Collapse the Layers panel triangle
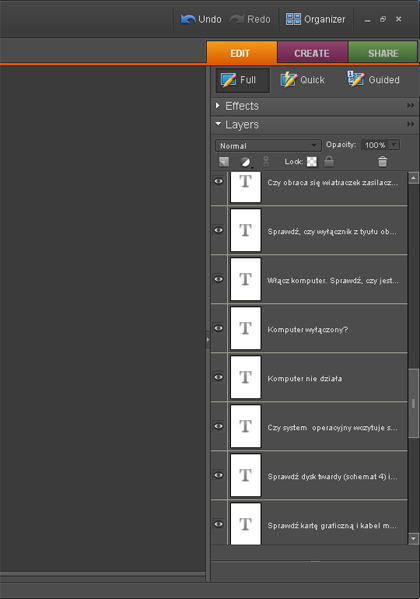Viewport: 420px width, 599px height. (218, 124)
